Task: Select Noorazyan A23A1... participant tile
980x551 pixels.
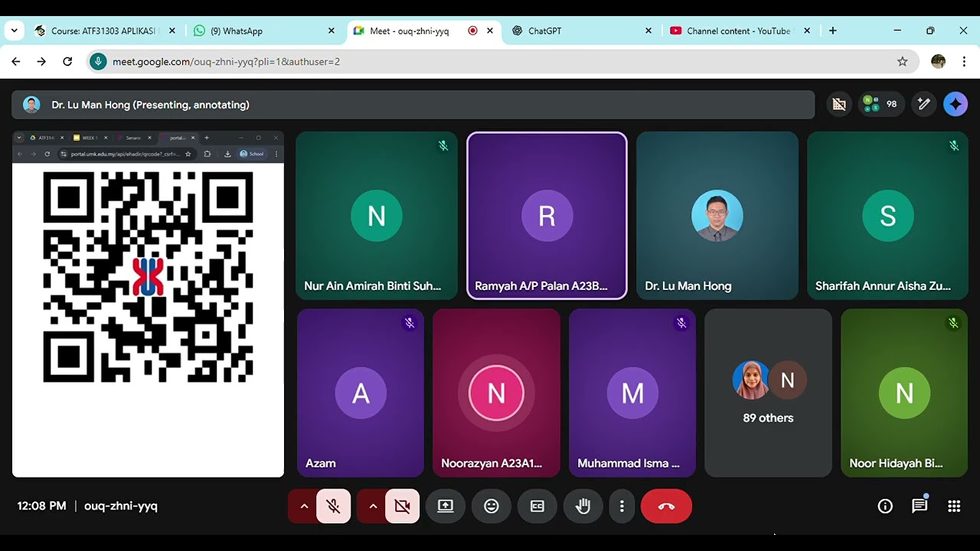Action: pyautogui.click(x=496, y=393)
